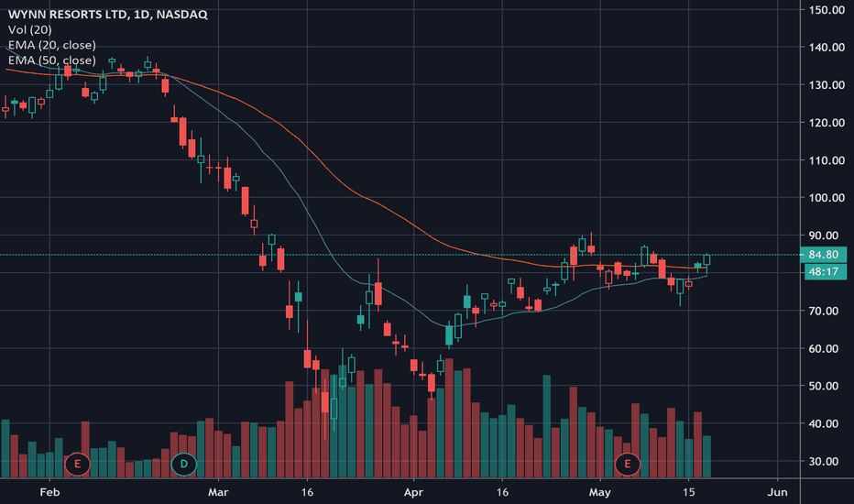854x504 pixels.
Task: Click the 60.00 price axis label
Action: point(824,348)
